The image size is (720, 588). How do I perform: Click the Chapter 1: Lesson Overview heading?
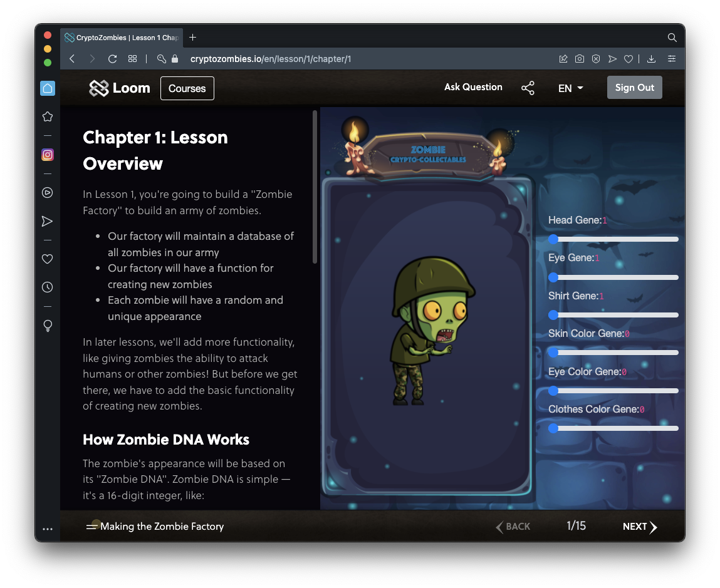155,150
